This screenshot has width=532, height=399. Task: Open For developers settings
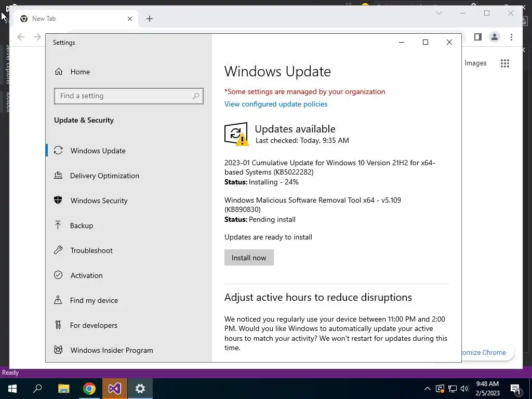click(x=94, y=325)
